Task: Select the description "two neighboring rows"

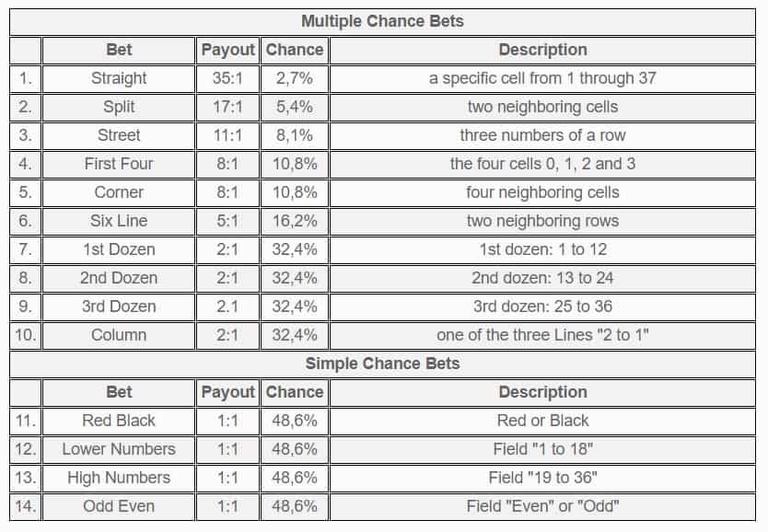Action: click(x=542, y=221)
